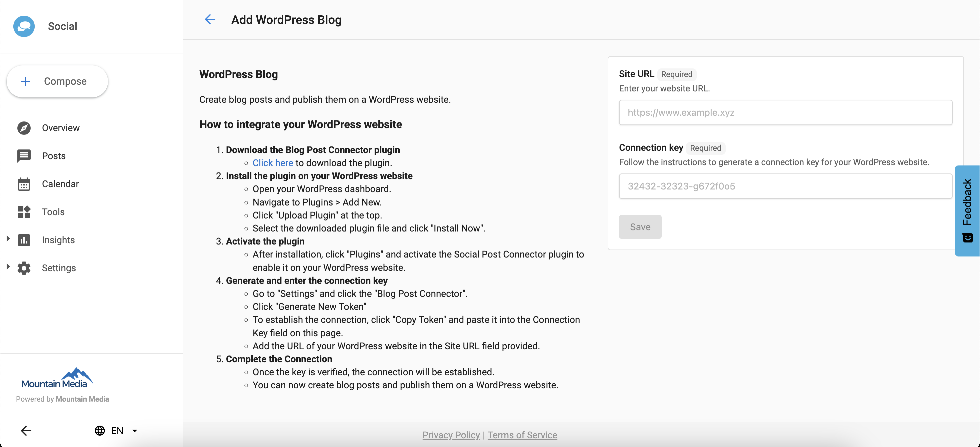Collapse sidebar with bottom-left back arrow
Viewport: 980px width, 447px height.
pyautogui.click(x=26, y=431)
